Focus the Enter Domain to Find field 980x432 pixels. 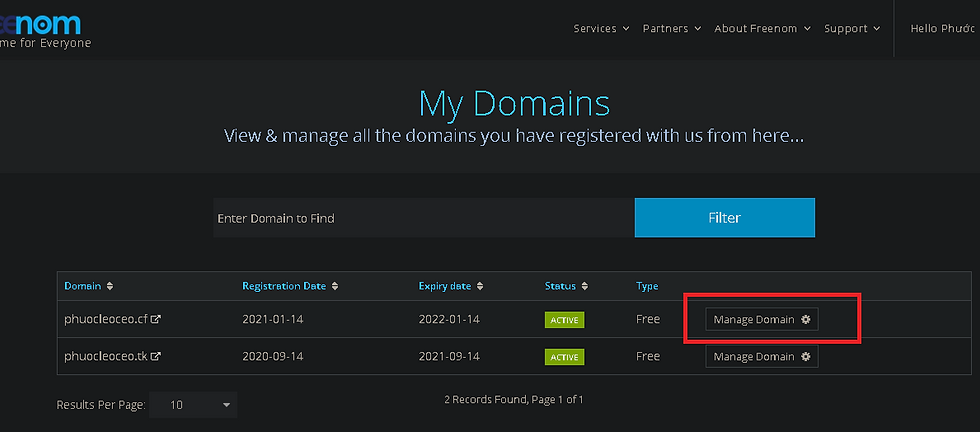tap(424, 218)
